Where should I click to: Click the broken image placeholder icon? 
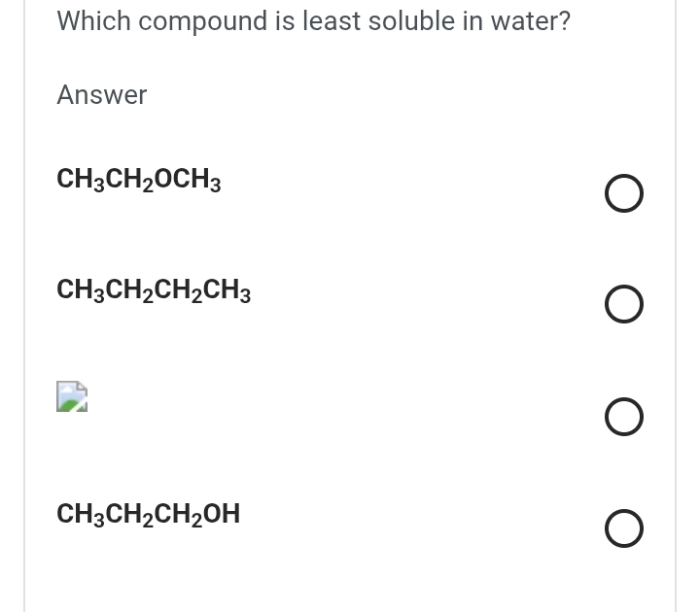[x=72, y=396]
